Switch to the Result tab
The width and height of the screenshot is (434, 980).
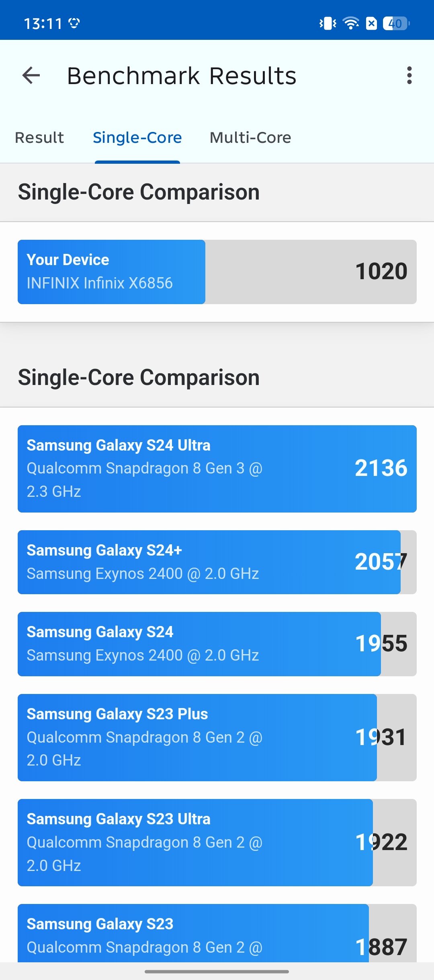coord(39,138)
